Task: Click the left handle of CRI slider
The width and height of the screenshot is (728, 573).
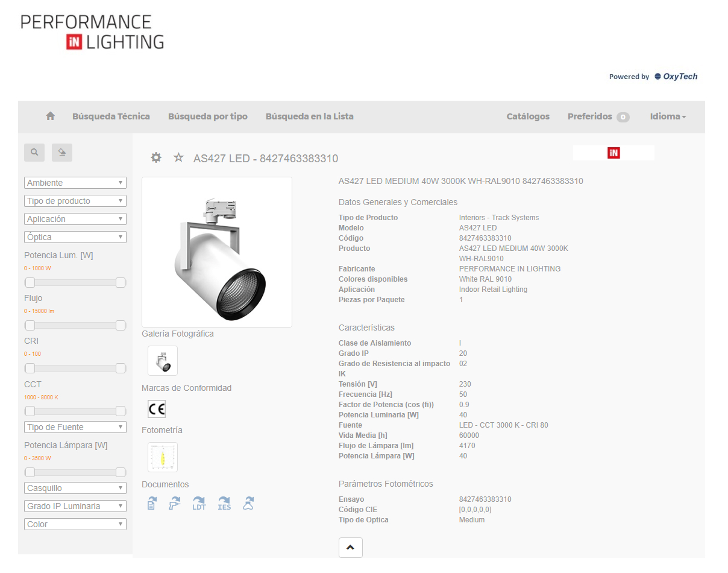Action: click(30, 368)
